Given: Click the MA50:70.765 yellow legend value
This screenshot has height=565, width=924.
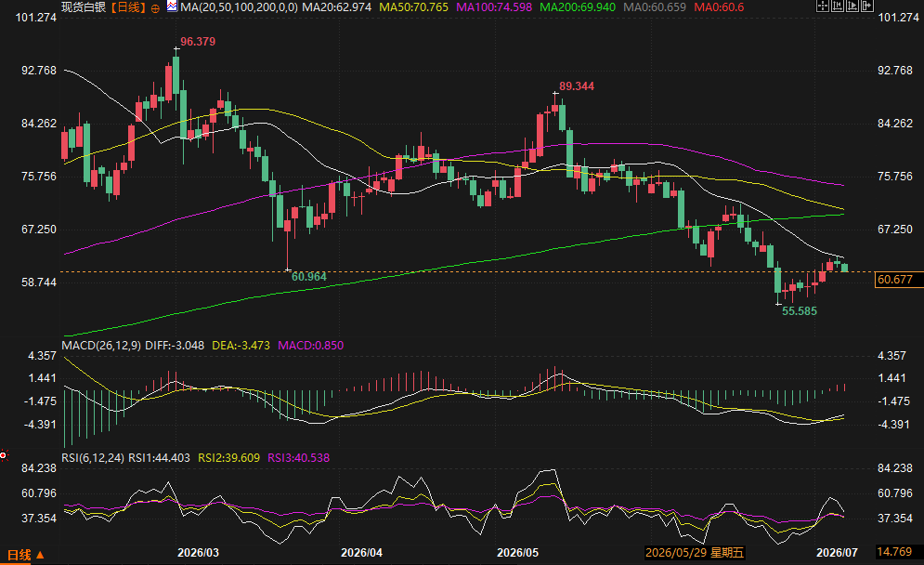Looking at the screenshot, I should coord(413,7).
